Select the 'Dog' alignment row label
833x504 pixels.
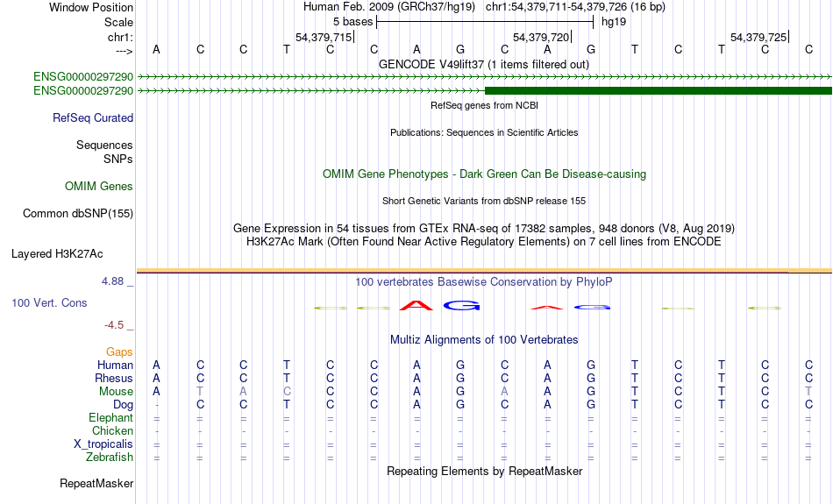123,405
